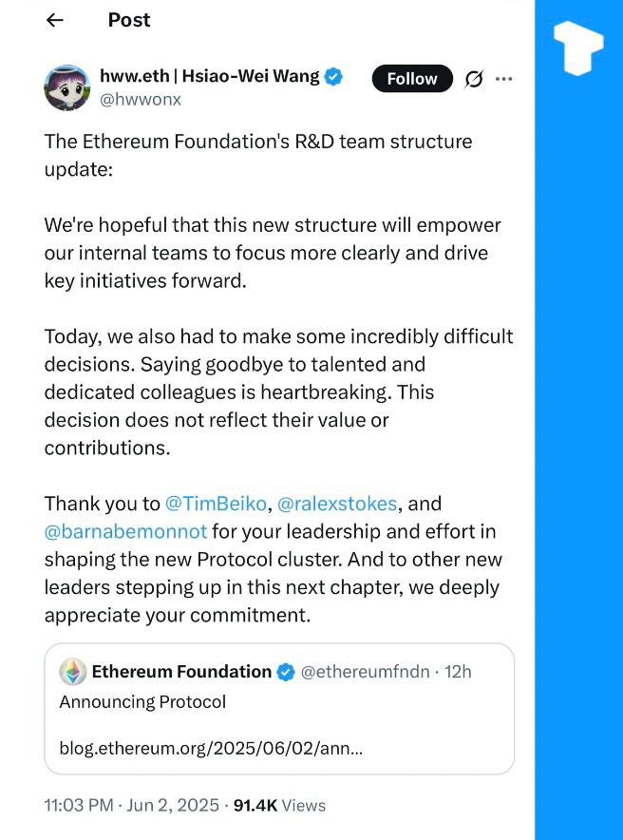Click the Ethereum Foundation diamond avatar
The width and height of the screenshot is (623, 840).
pyautogui.click(x=72, y=672)
